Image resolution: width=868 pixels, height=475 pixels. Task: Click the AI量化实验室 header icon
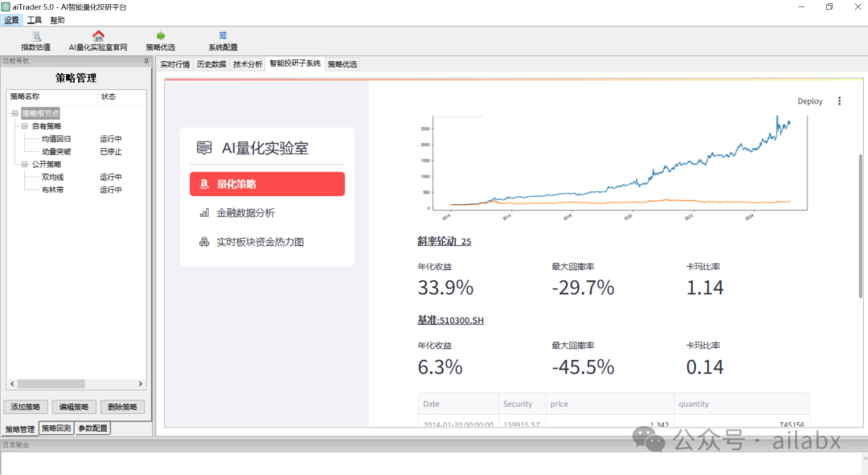(x=204, y=148)
